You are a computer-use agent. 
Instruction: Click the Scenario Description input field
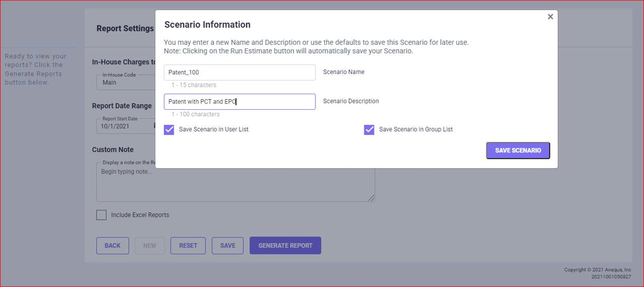(x=240, y=102)
